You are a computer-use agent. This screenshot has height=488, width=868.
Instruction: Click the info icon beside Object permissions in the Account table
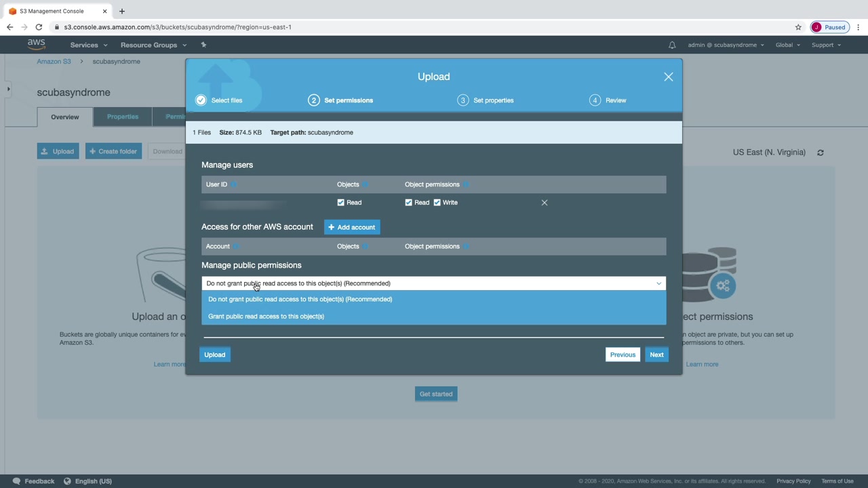pos(466,246)
